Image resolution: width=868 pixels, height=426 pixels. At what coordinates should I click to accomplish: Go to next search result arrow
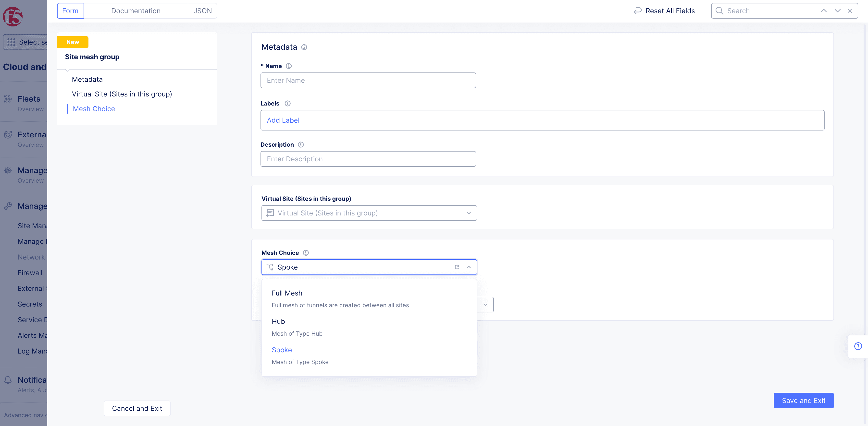pos(837,11)
